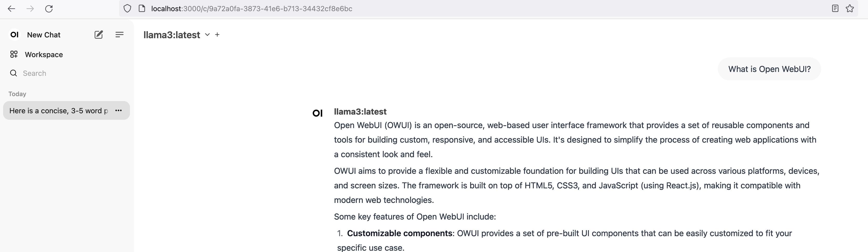Click the localhost URL in the address bar
Image resolution: width=868 pixels, height=252 pixels.
coord(251,9)
